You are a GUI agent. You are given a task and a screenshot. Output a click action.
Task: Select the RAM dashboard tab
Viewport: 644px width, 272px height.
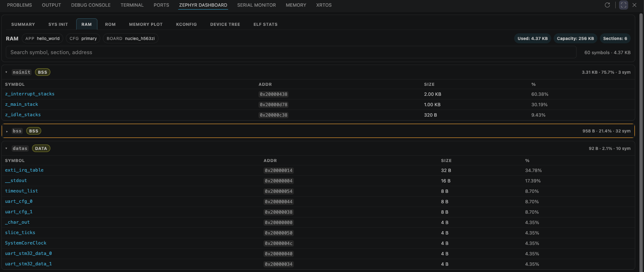coord(87,24)
